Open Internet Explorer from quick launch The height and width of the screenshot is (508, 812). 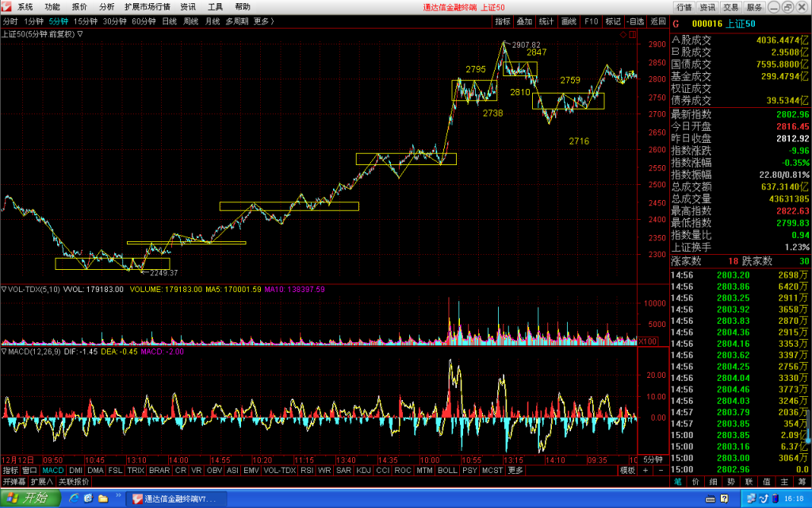[74, 498]
